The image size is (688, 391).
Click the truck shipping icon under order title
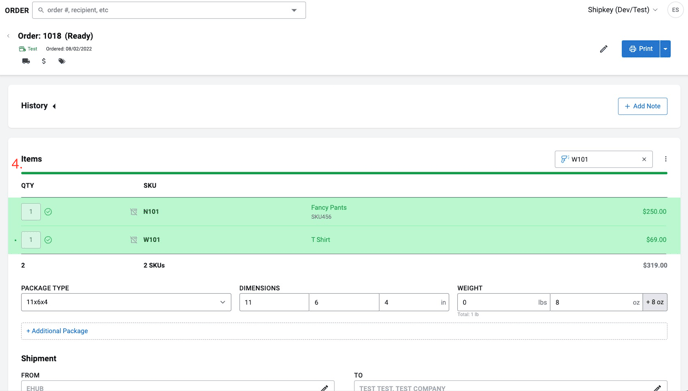(x=26, y=61)
